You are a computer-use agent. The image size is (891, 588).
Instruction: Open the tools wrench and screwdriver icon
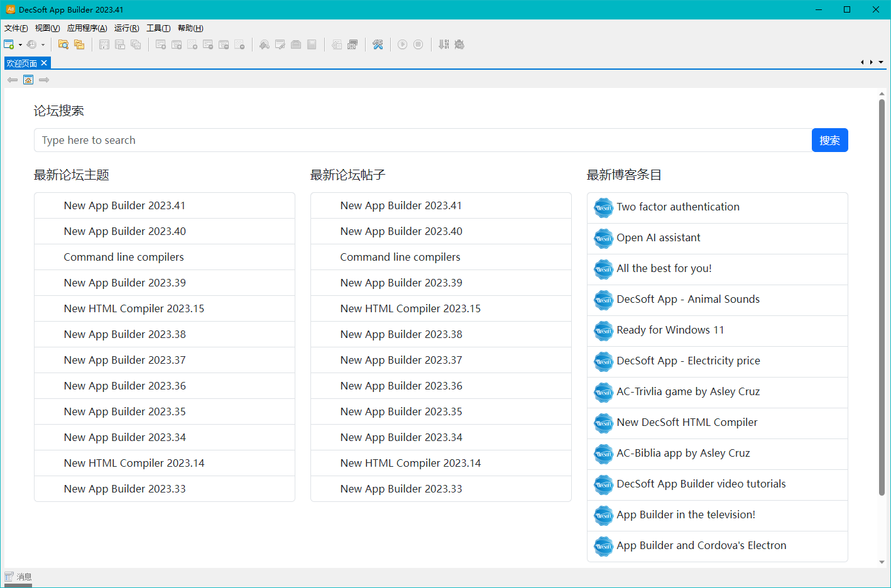378,45
